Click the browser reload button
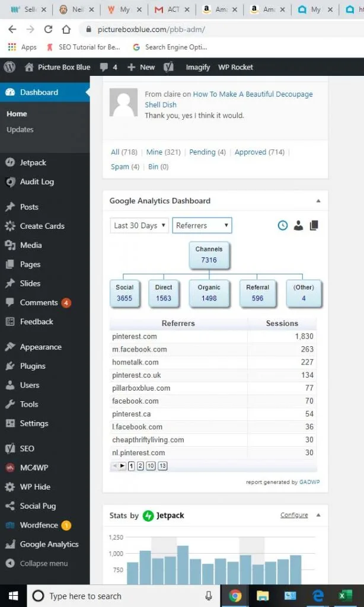Screen dimensions: 364x607 click(x=49, y=29)
